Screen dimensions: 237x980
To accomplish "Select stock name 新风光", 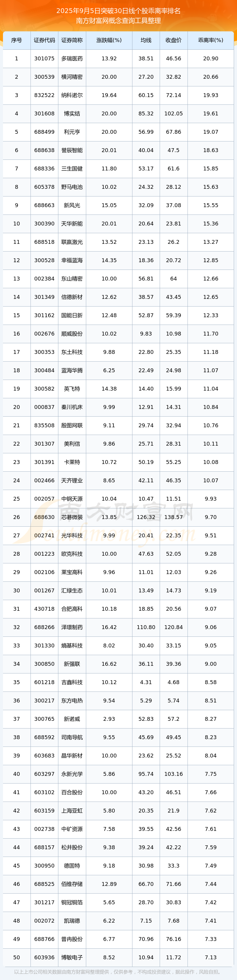I will point(72,205).
